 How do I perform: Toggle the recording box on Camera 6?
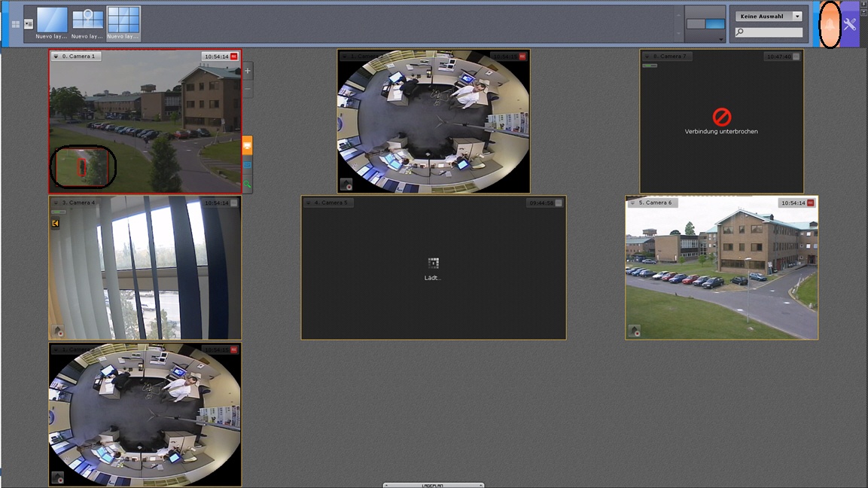click(811, 203)
